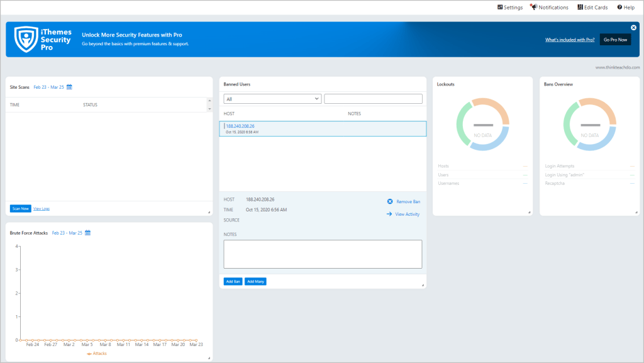This screenshot has height=363, width=644.
Task: Open View Activity for banned host
Action: pyautogui.click(x=408, y=215)
